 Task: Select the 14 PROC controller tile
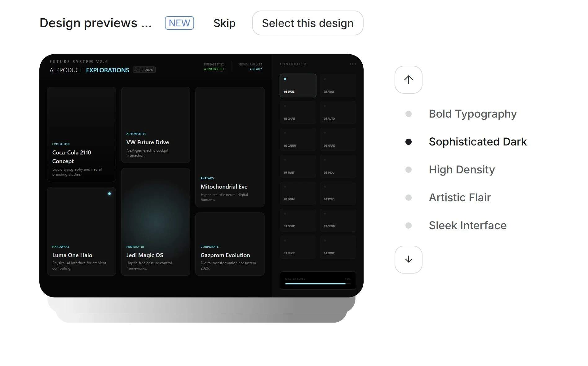pos(338,247)
